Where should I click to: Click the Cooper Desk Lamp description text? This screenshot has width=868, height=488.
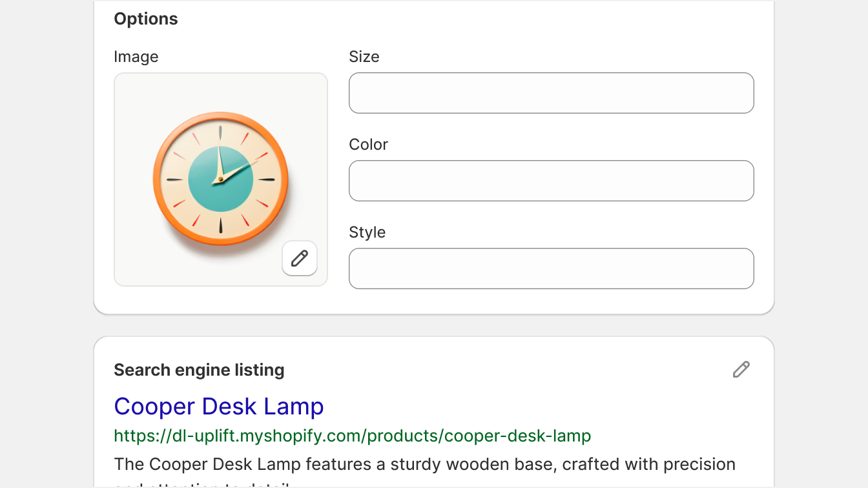(x=425, y=464)
